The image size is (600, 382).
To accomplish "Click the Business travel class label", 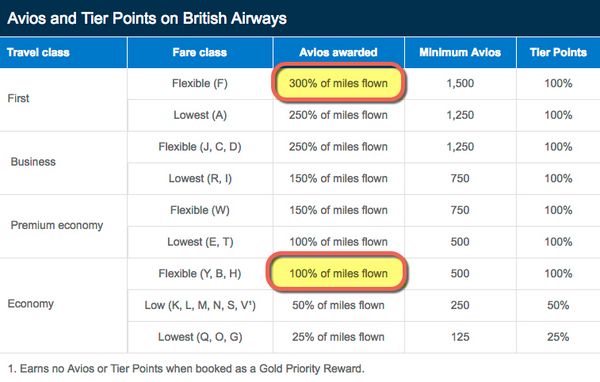I will coord(33,162).
